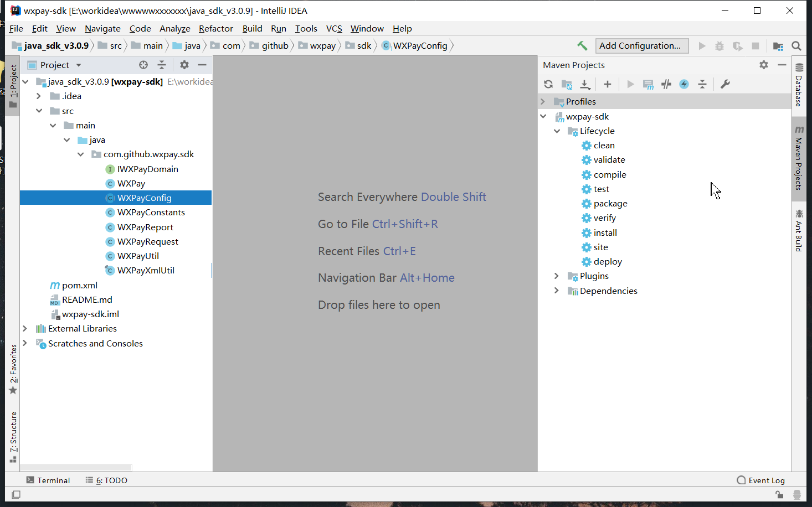Viewport: 812px width, 507px height.
Task: Click Generate Sources and Update Folders icon
Action: [567, 84]
